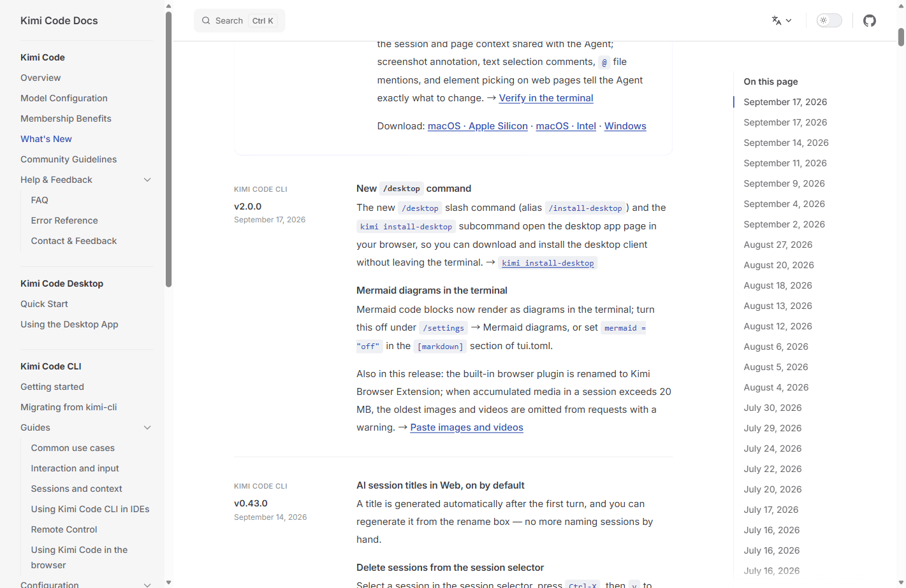Follow the Verify in the terminal link
This screenshot has width=906, height=588.
[546, 98]
